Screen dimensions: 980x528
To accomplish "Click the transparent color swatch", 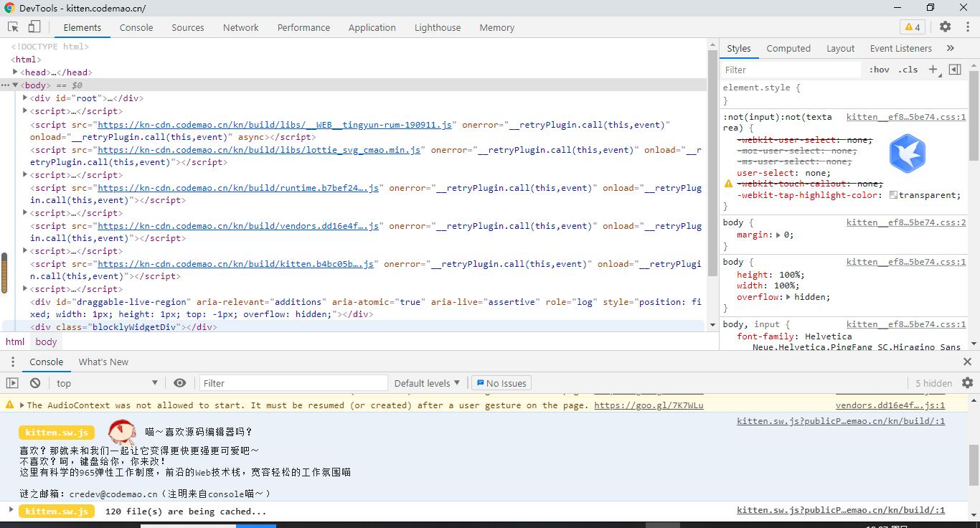I will tap(893, 195).
